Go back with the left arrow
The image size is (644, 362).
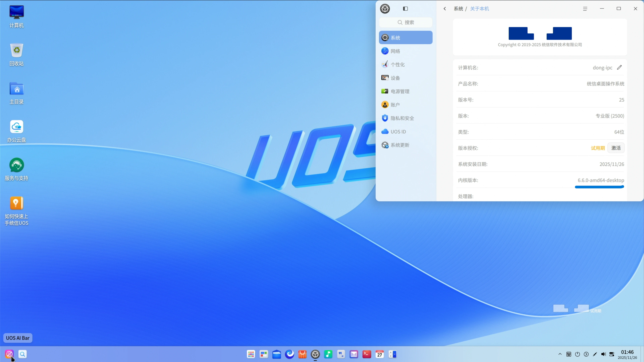point(444,9)
